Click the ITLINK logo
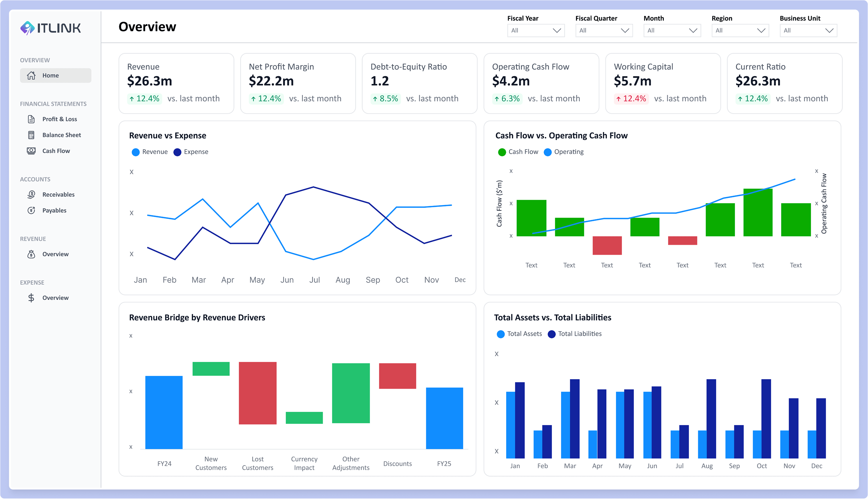Viewport: 868px width, 500px height. pos(51,28)
